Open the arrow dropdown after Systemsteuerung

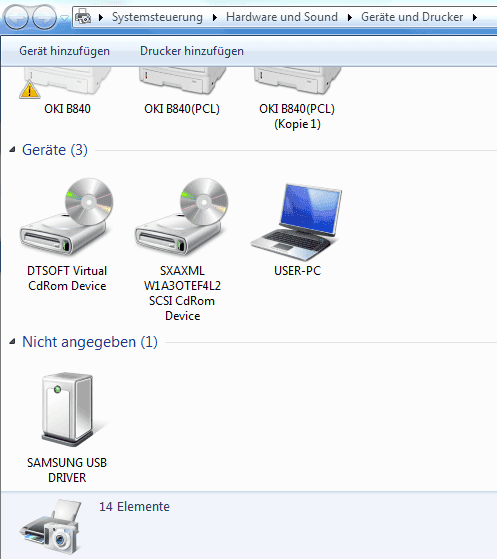pyautogui.click(x=215, y=17)
